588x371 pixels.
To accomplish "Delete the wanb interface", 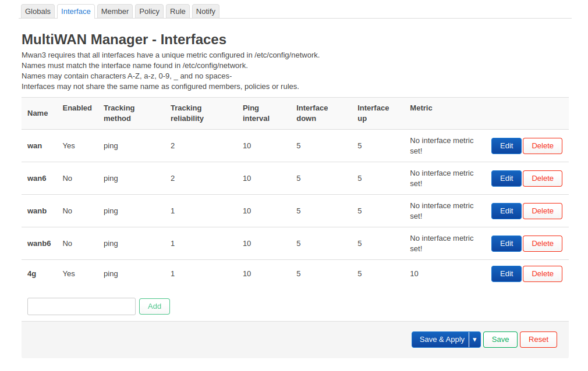I will click(x=542, y=211).
